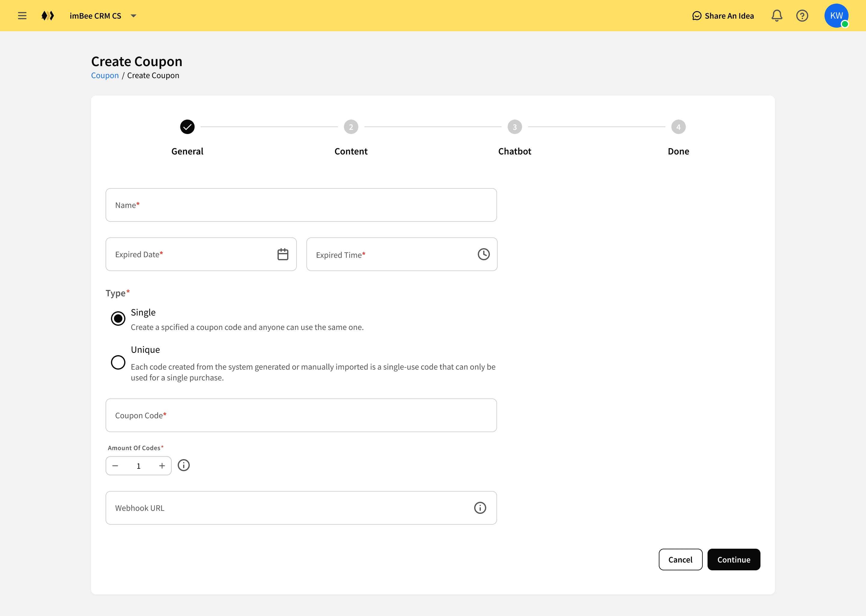866x616 pixels.
Task: Click the Cancel button
Action: pyautogui.click(x=680, y=560)
